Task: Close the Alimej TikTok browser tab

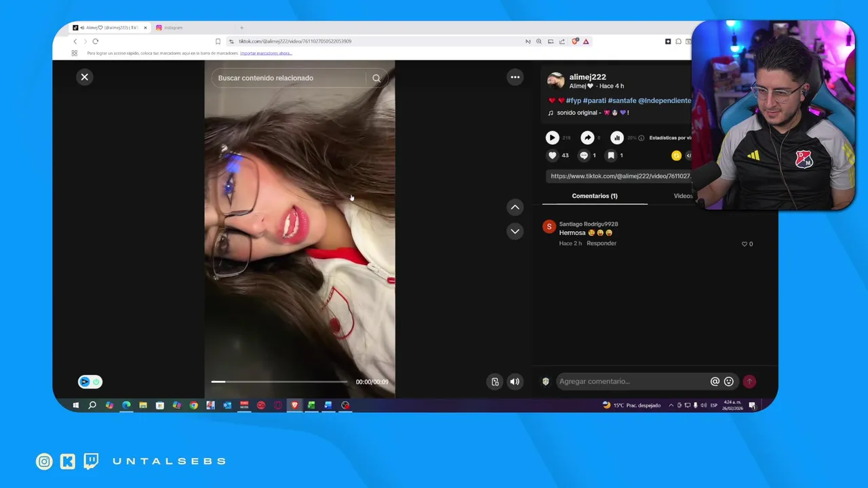Action: click(145, 28)
